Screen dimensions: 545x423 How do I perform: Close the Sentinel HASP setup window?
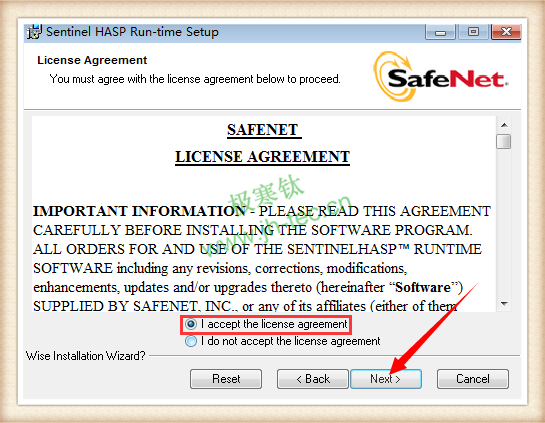[x=506, y=32]
